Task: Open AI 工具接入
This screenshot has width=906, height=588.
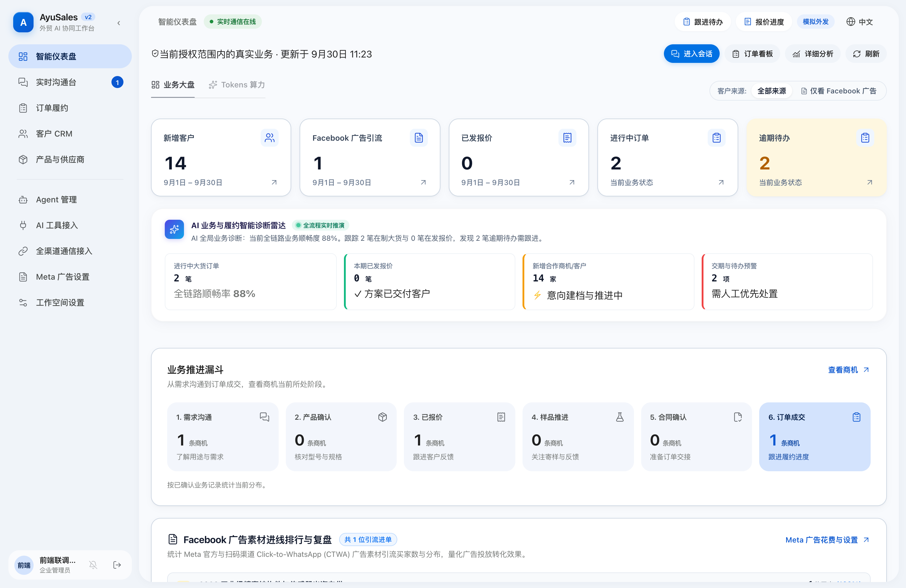Action: [x=70, y=225]
